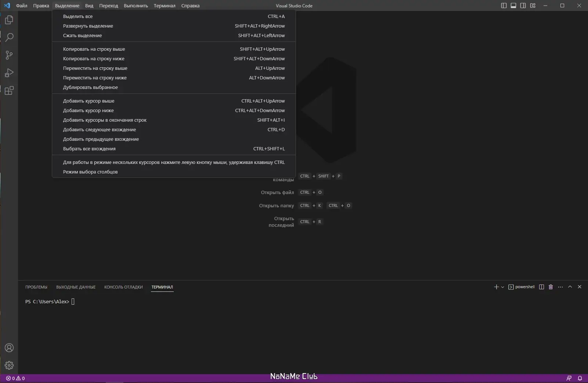This screenshot has width=588, height=383.
Task: Open terminal more actions ellipsis menu
Action: (x=560, y=287)
